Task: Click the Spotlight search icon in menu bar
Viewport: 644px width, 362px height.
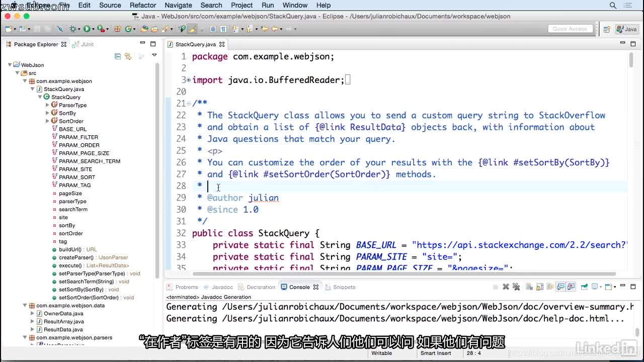Action: (613, 5)
